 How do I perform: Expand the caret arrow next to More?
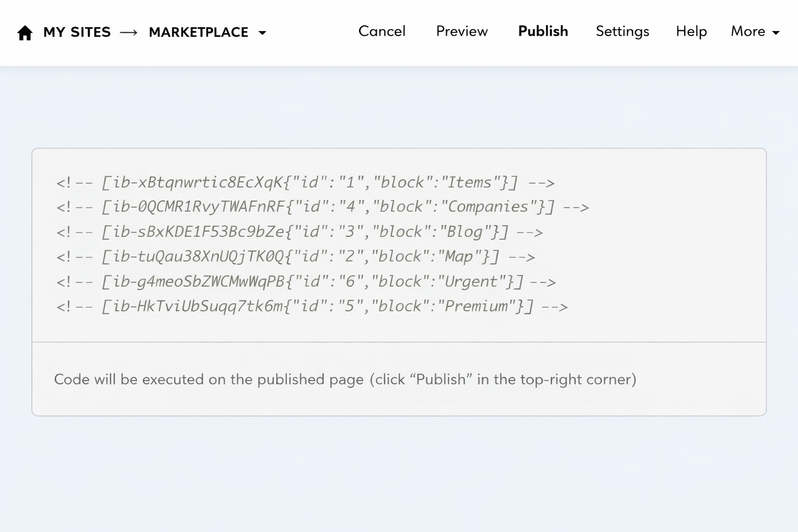(776, 33)
